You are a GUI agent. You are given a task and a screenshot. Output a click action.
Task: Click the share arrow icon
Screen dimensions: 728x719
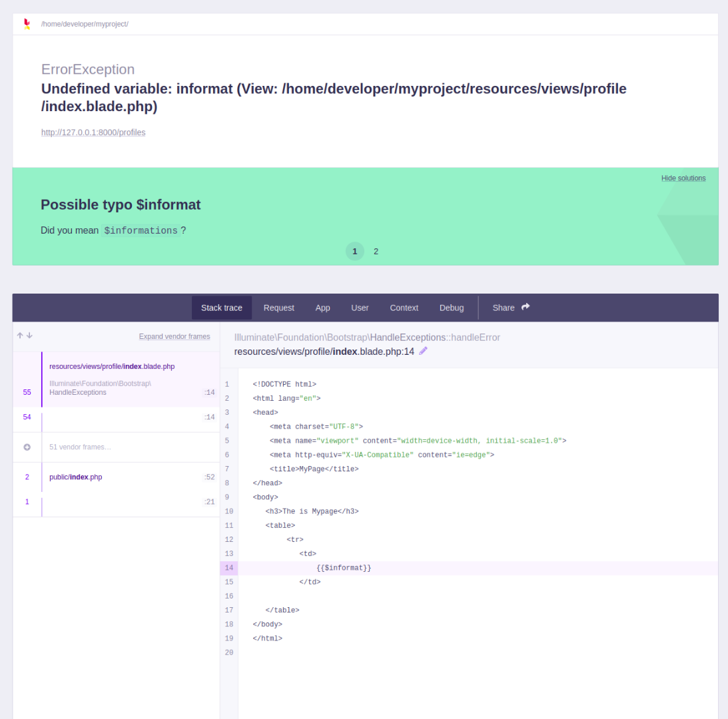point(526,307)
